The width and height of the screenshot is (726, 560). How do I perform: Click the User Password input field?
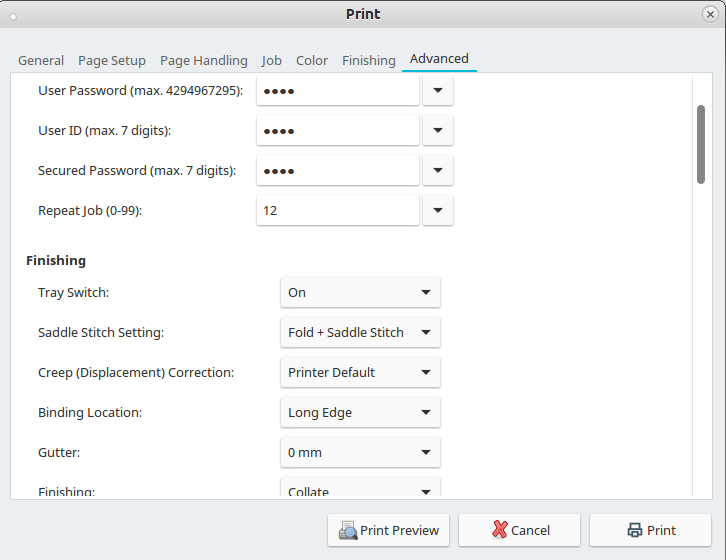pos(337,91)
